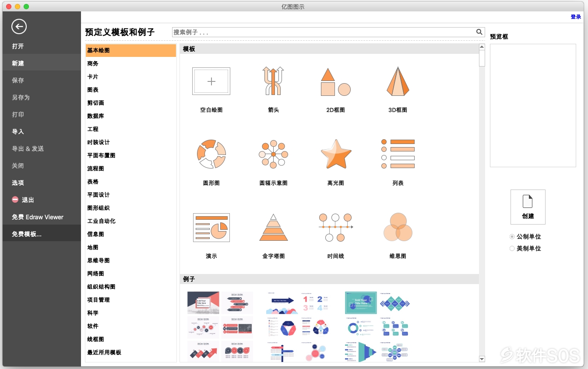588x369 pixels.
Task: Open the red-gray slides example thumbnail
Action: tap(220, 326)
